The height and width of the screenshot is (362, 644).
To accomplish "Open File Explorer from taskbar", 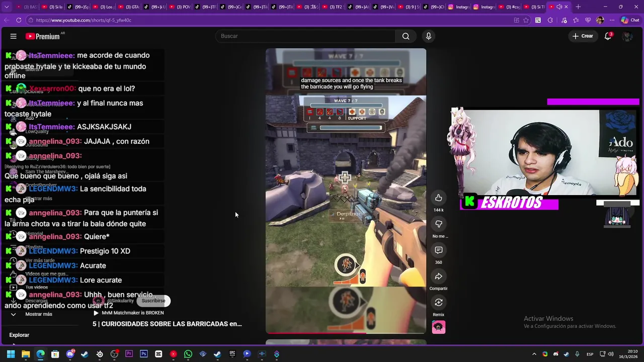I will [x=26, y=354].
